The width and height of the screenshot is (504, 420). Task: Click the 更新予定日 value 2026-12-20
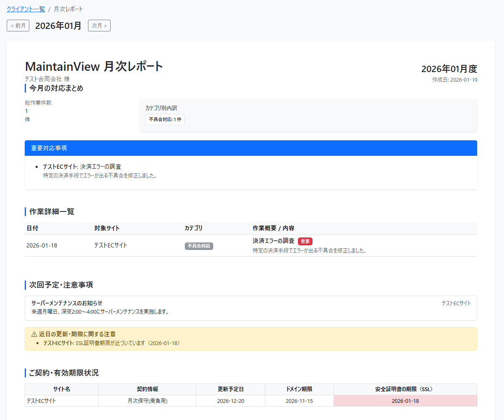click(230, 401)
